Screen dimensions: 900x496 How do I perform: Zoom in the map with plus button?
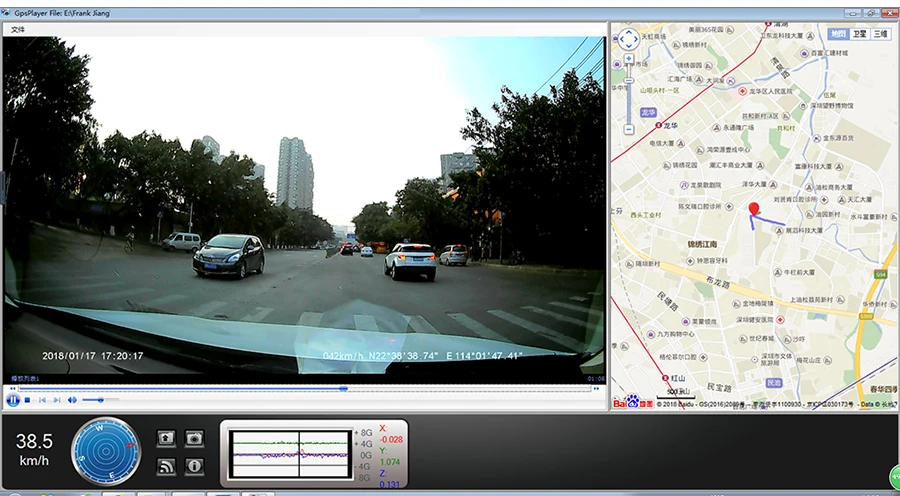[629, 59]
